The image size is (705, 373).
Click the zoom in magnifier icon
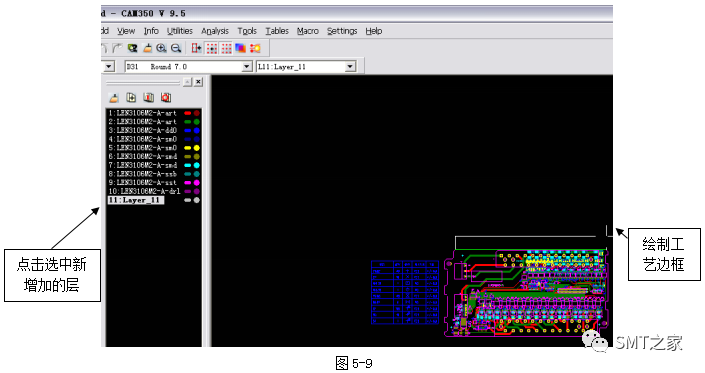point(161,48)
